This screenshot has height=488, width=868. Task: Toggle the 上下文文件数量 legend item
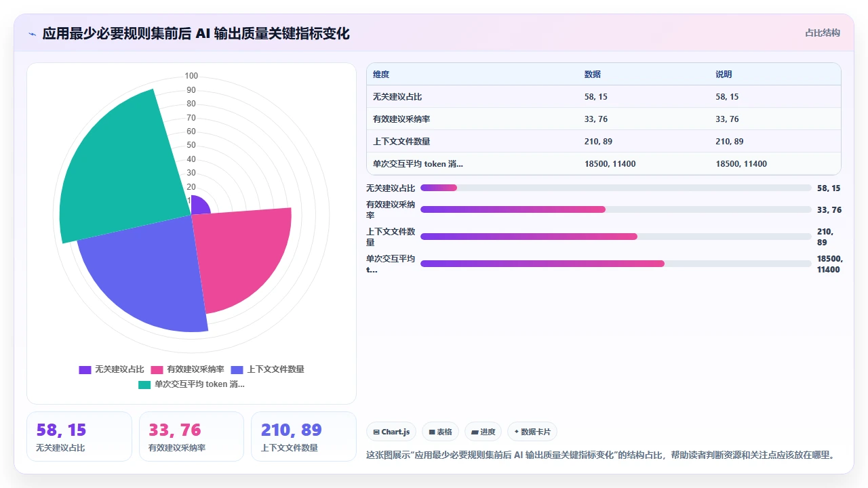(x=267, y=369)
